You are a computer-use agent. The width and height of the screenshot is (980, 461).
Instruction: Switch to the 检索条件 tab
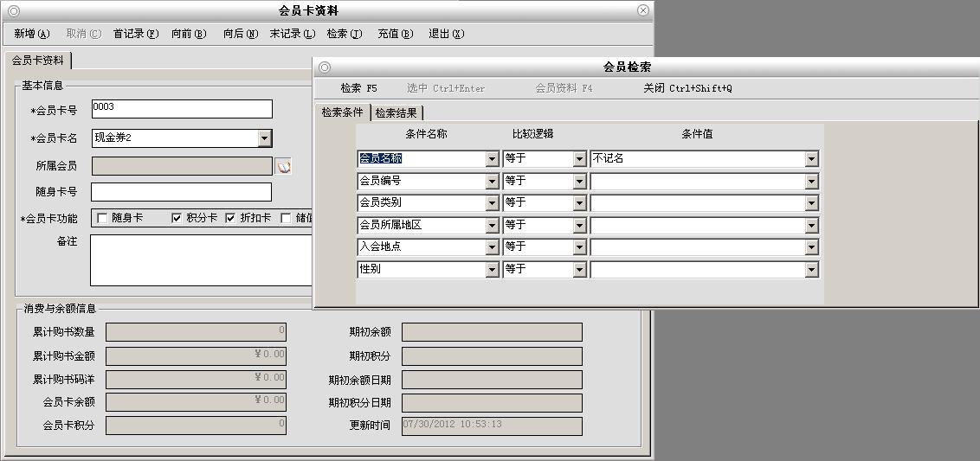tap(343, 112)
